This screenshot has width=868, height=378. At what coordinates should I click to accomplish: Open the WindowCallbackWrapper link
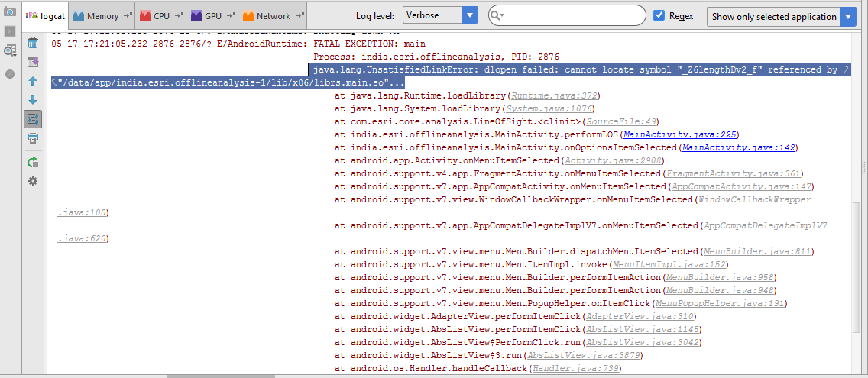pos(755,200)
